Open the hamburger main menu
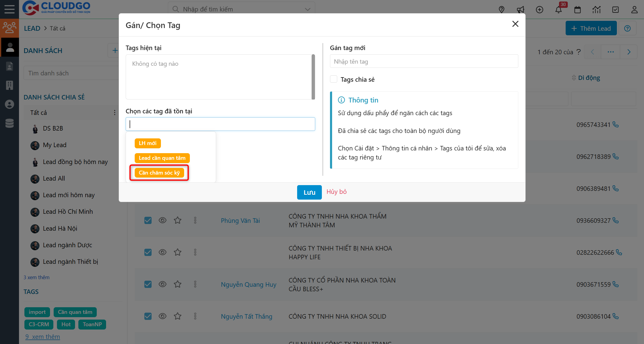 9,9
